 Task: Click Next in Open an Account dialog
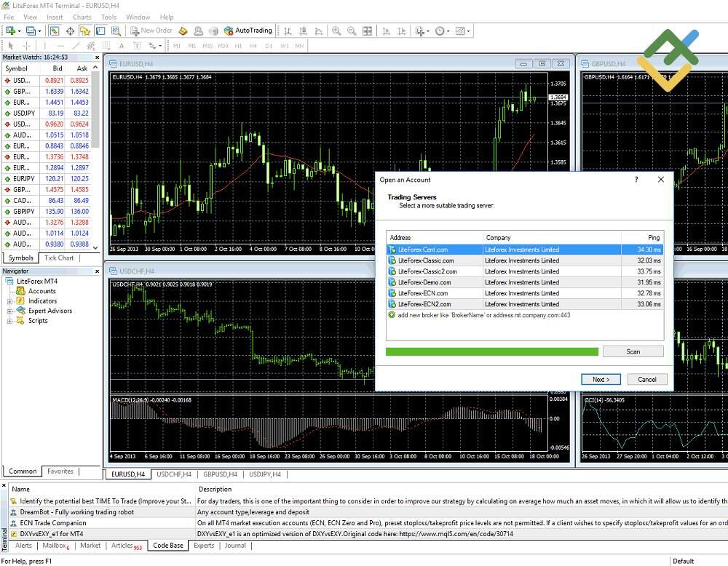pyautogui.click(x=601, y=379)
